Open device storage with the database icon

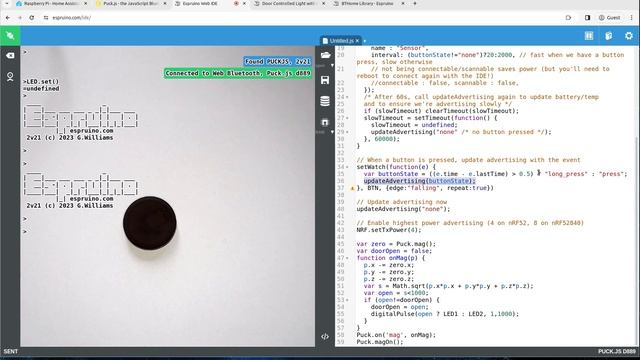325,101
